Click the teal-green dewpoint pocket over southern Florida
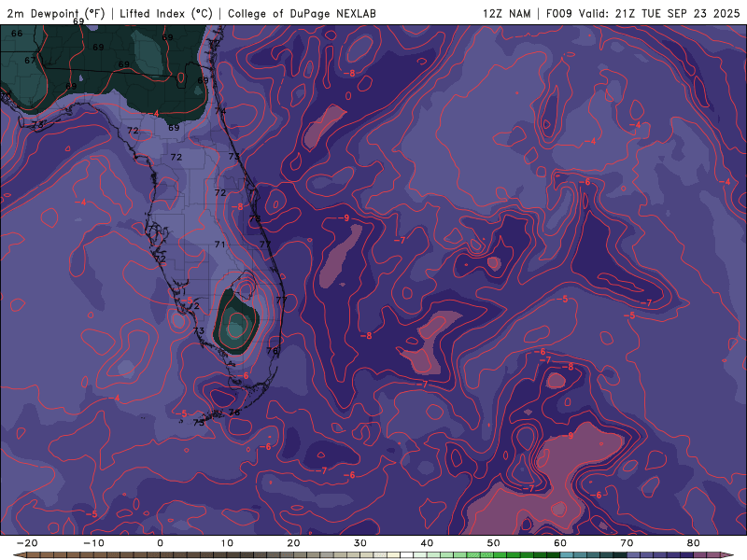Viewport: 747px width, 560px height. tap(235, 323)
